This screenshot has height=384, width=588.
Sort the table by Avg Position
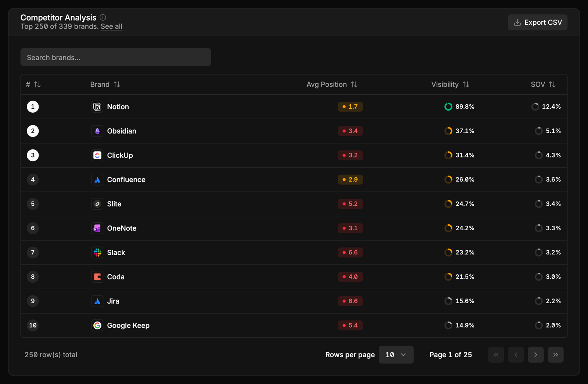(354, 84)
